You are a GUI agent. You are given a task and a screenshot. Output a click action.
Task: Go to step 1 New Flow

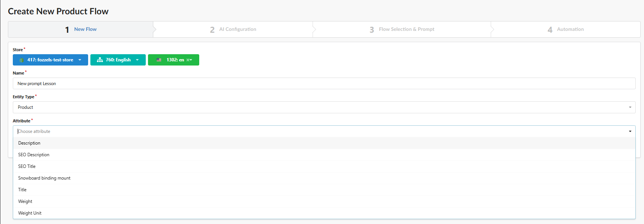(x=81, y=29)
